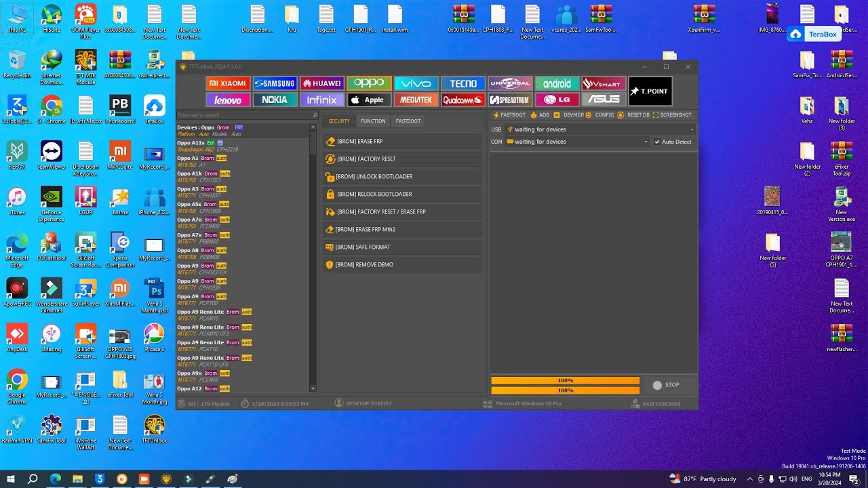Open the SECURITY tab
This screenshot has width=868, height=488.
(339, 121)
